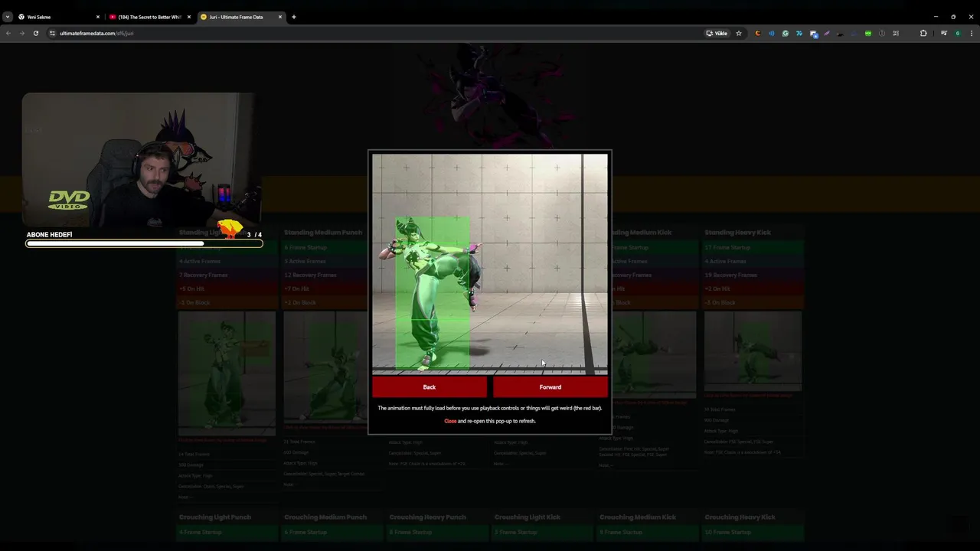Click 17 Frame Startup under Heavy Kick
Screen dimensions: 980x551
click(753, 247)
